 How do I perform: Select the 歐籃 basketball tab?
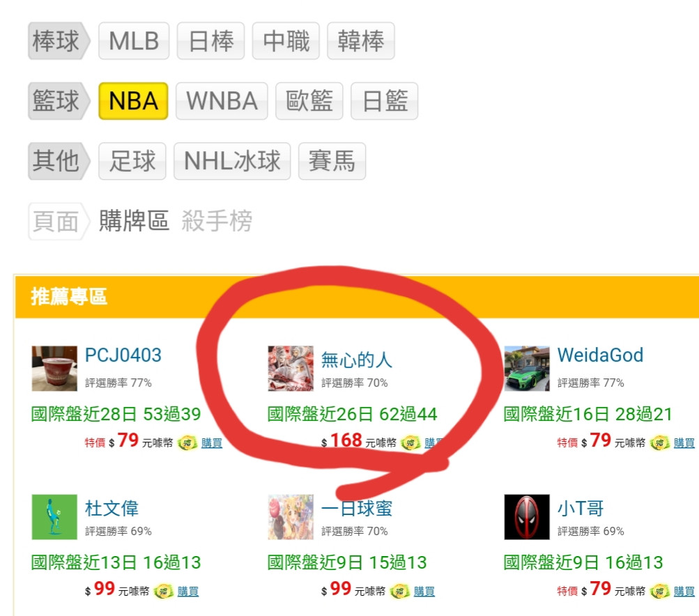pos(309,101)
